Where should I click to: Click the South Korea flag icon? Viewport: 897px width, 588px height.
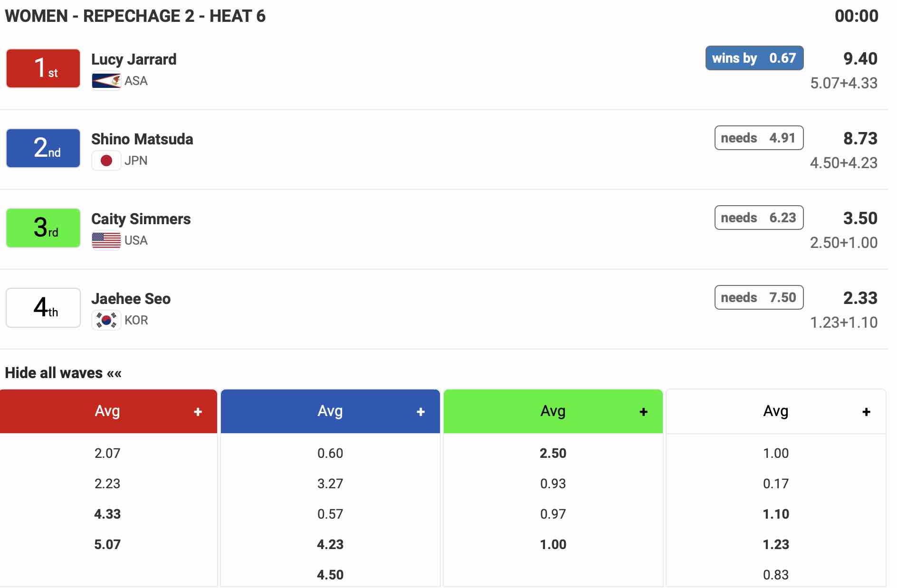point(106,320)
